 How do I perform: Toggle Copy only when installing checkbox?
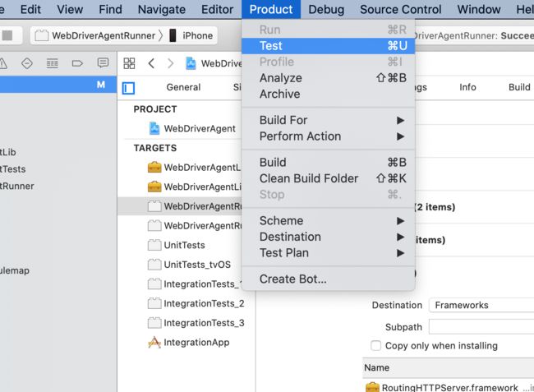[x=375, y=345]
